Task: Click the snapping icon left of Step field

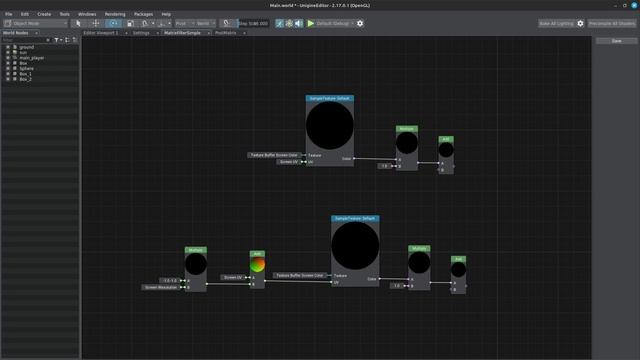Action: point(227,23)
